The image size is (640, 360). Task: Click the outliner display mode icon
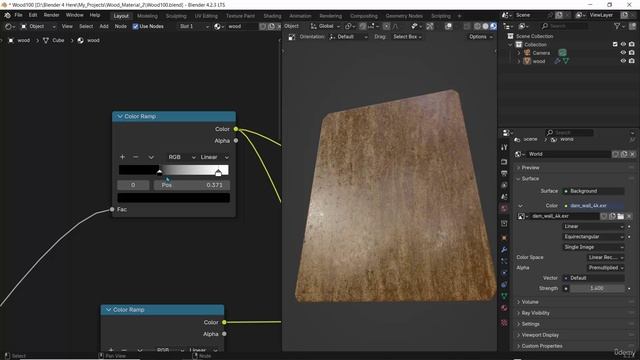[x=523, y=26]
